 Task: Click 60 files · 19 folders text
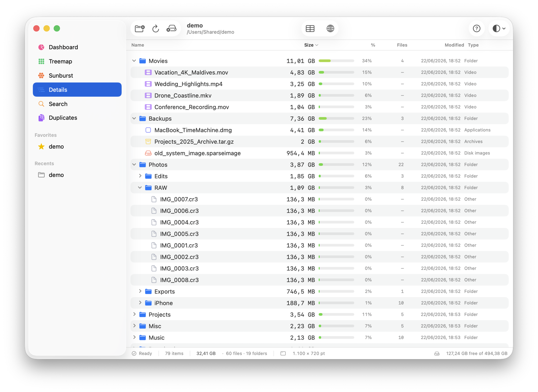tap(246, 354)
